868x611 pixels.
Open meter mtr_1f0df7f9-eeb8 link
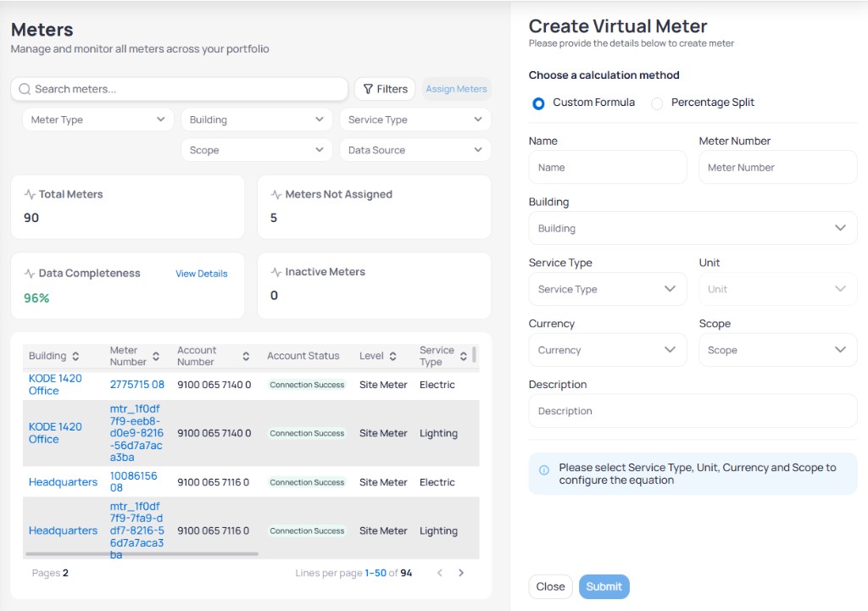[x=136, y=433]
